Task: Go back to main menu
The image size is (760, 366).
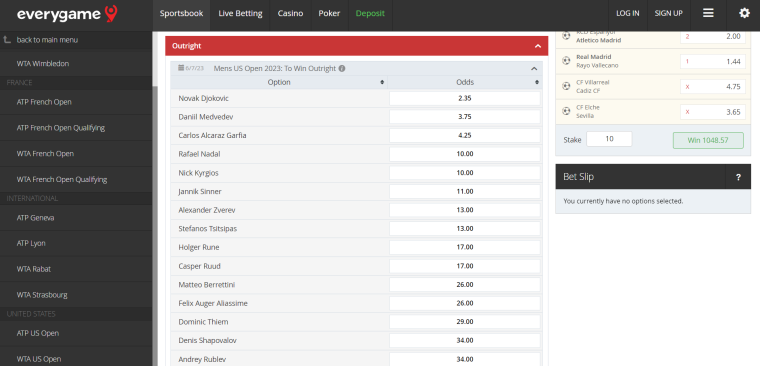Action: (x=47, y=40)
